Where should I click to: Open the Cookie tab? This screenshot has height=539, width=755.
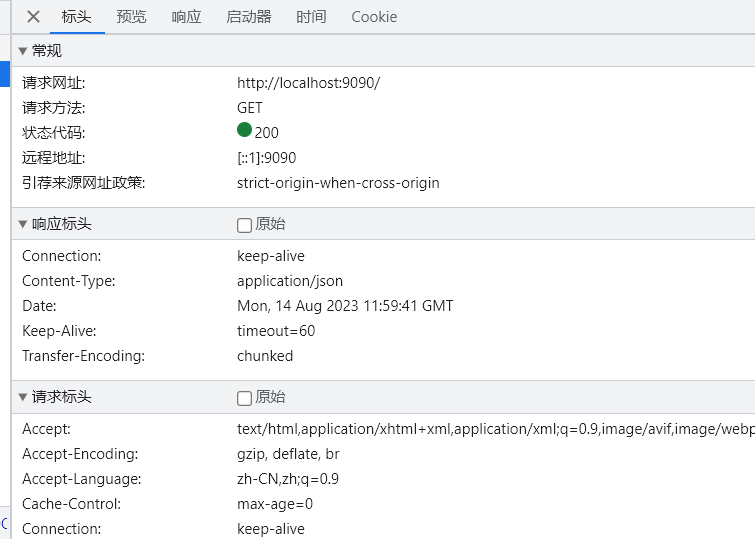374,17
